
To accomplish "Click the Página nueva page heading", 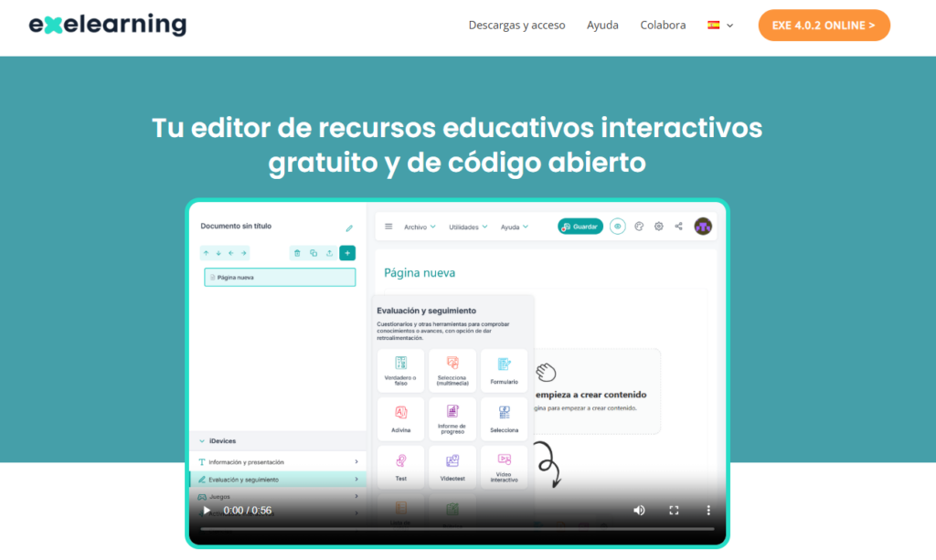I will (419, 273).
